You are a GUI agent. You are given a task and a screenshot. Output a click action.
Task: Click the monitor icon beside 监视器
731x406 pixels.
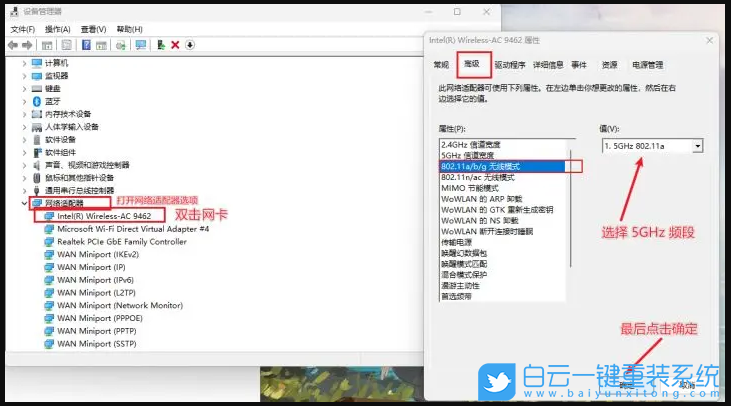coord(37,76)
